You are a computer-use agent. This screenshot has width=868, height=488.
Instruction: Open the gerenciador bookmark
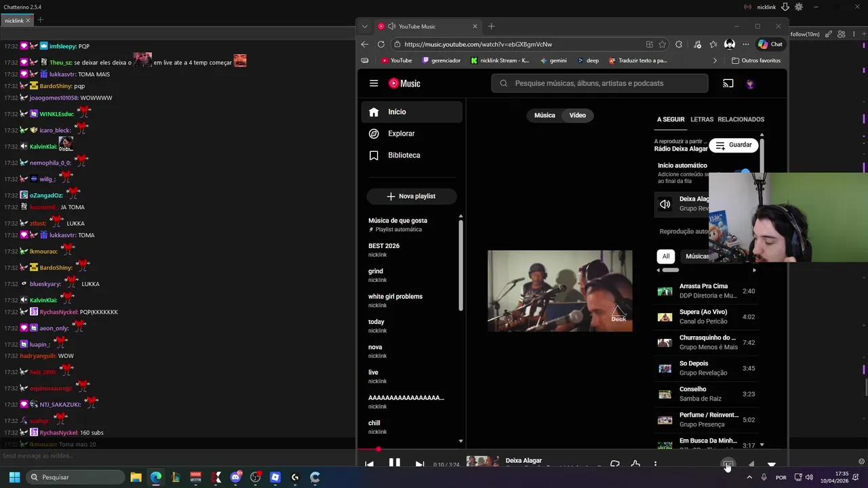click(x=441, y=60)
